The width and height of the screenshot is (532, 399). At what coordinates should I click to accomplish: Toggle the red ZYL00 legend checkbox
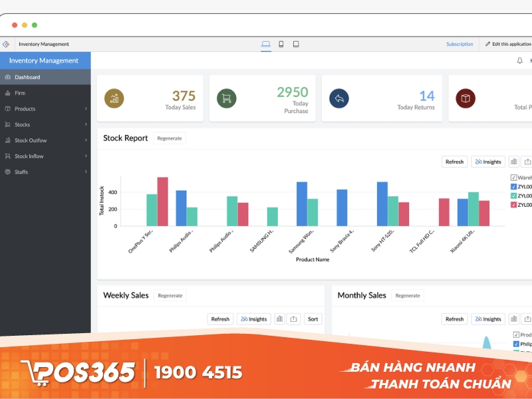pyautogui.click(x=513, y=205)
